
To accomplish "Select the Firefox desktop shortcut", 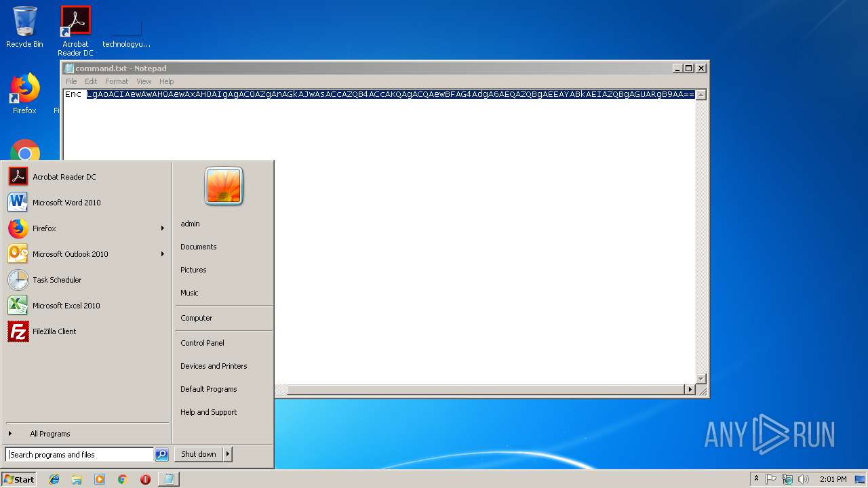I will click(x=24, y=94).
